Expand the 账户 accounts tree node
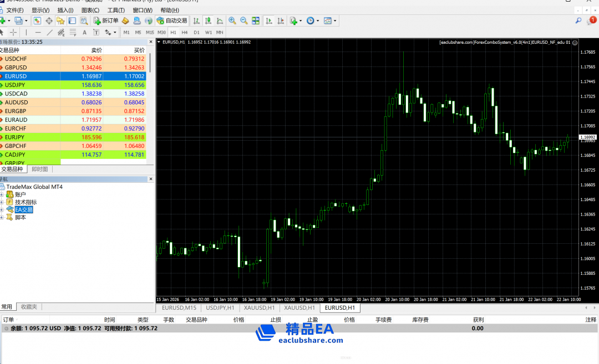Viewport: 599px width, 364px height. [x=2, y=194]
